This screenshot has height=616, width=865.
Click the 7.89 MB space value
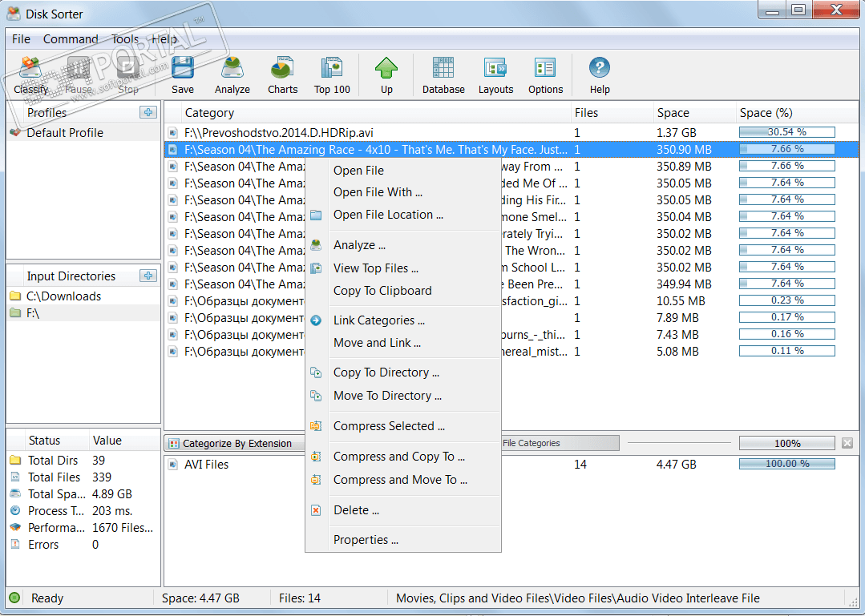tap(677, 318)
